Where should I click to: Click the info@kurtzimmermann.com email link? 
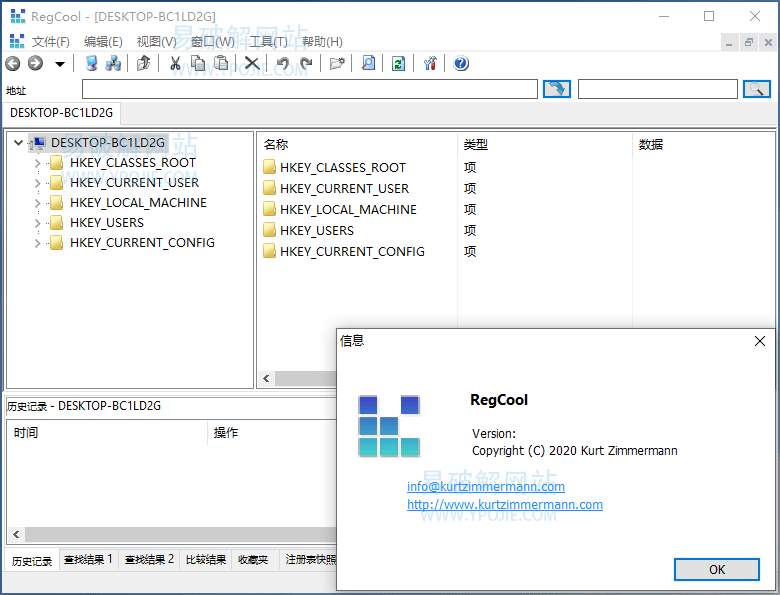[485, 487]
